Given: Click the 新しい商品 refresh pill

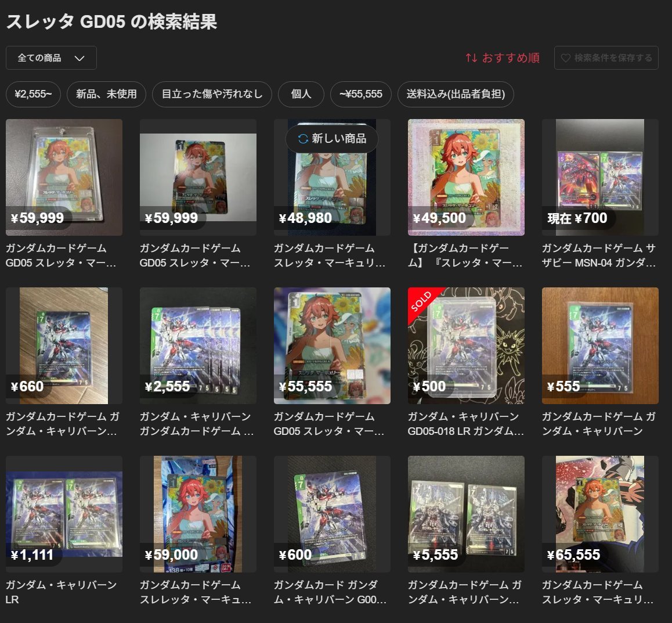Looking at the screenshot, I should click(332, 139).
